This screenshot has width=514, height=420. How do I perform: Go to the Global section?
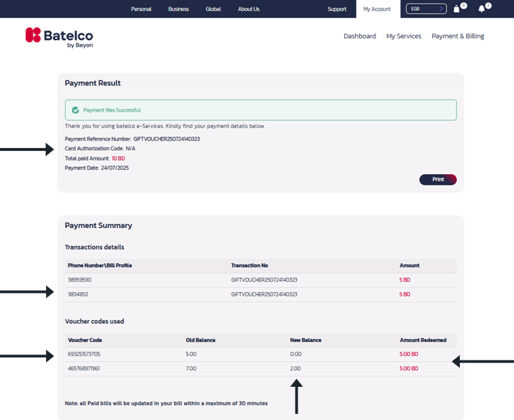click(213, 9)
